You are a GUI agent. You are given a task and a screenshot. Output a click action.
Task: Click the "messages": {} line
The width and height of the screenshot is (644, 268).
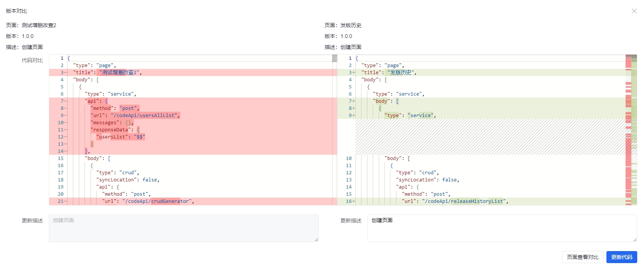point(193,123)
